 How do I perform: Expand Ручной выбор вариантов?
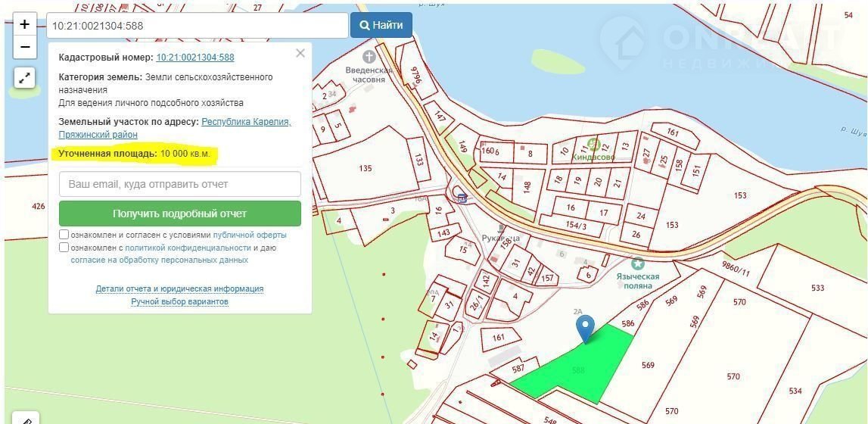point(179,301)
